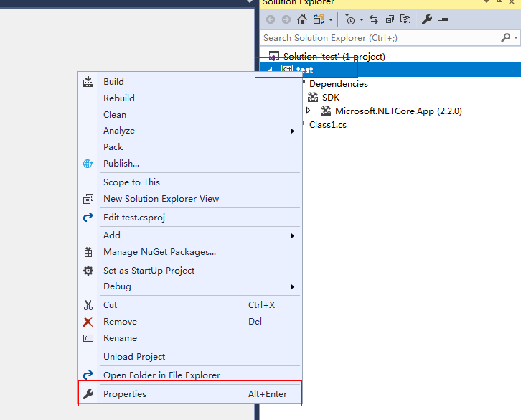Open the Add submenu
The width and height of the screenshot is (521, 420).
(x=189, y=235)
